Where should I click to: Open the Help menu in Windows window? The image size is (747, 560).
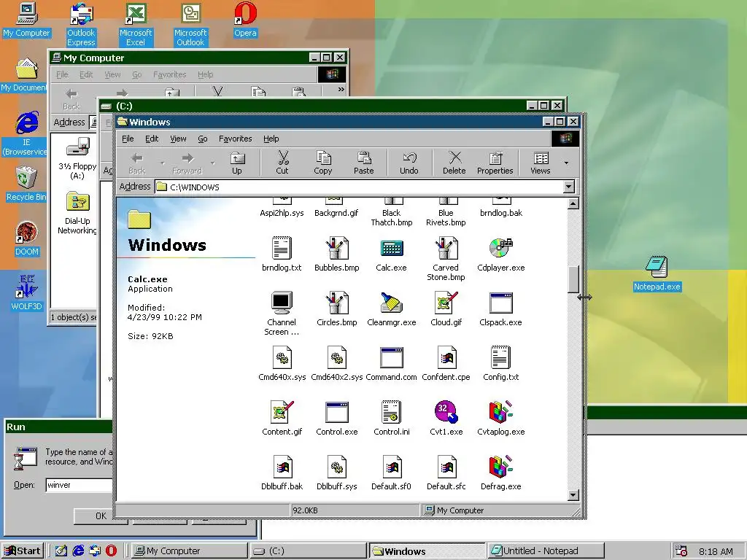[x=271, y=139]
